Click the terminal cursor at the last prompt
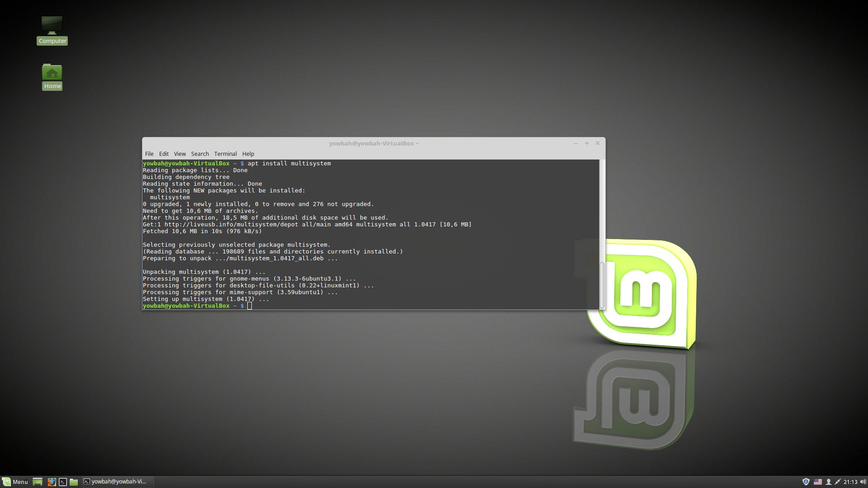The width and height of the screenshot is (868, 488). pos(249,306)
